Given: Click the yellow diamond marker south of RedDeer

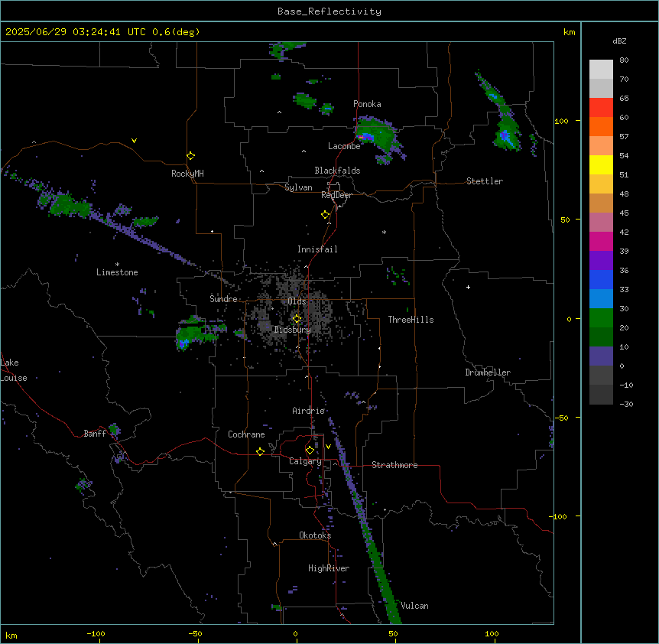Looking at the screenshot, I should click(x=325, y=215).
